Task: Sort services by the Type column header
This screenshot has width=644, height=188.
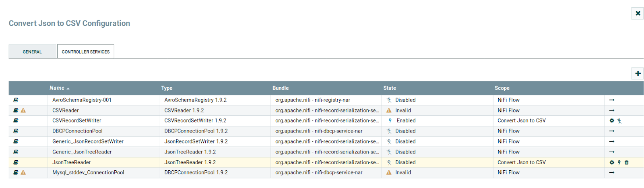Action: tap(167, 88)
